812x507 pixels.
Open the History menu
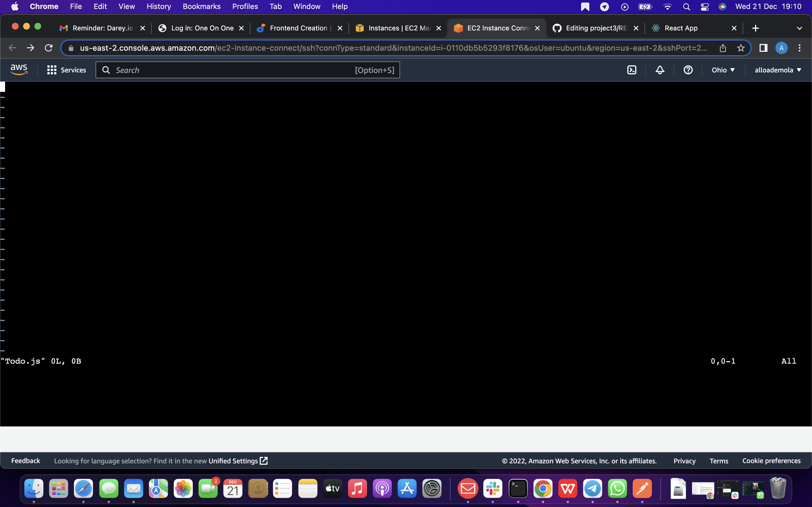pos(158,6)
